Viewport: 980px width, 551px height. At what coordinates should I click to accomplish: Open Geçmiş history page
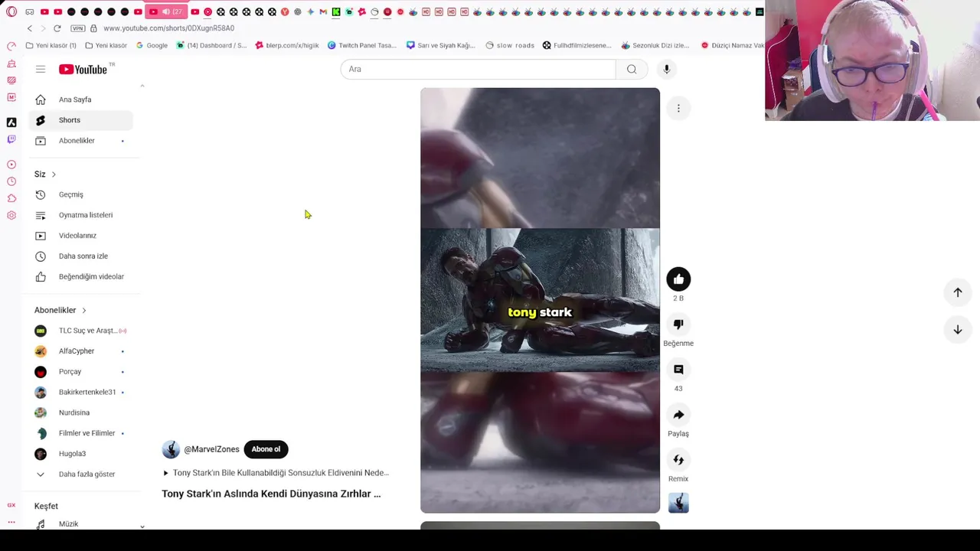click(x=80, y=194)
